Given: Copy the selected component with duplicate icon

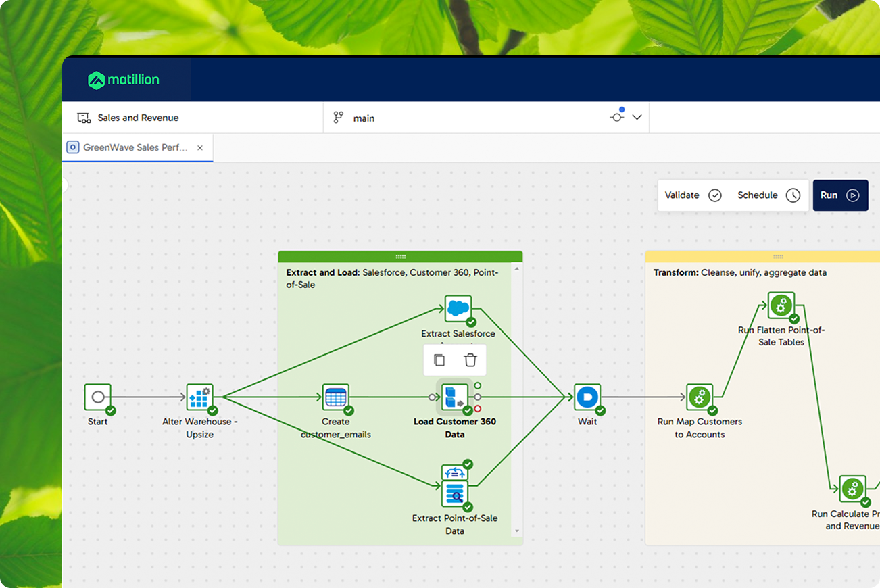Looking at the screenshot, I should (439, 360).
